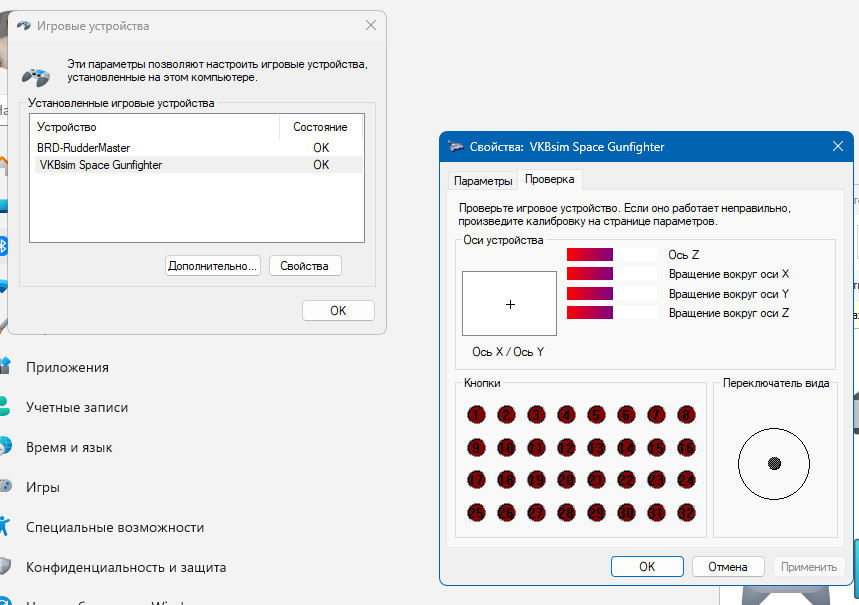Open Приложения in Settings sidebar
859x605 pixels.
pyautogui.click(x=67, y=367)
